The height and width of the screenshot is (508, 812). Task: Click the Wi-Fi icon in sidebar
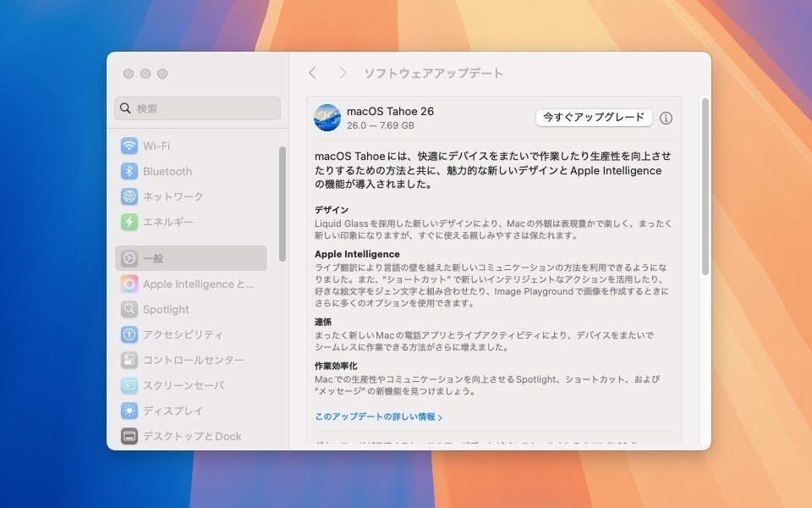(x=129, y=146)
